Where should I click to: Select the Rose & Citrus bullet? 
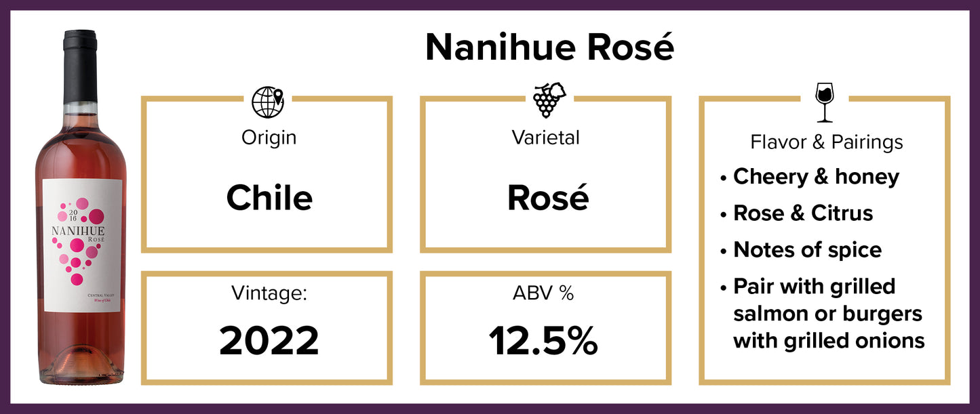pyautogui.click(x=803, y=213)
